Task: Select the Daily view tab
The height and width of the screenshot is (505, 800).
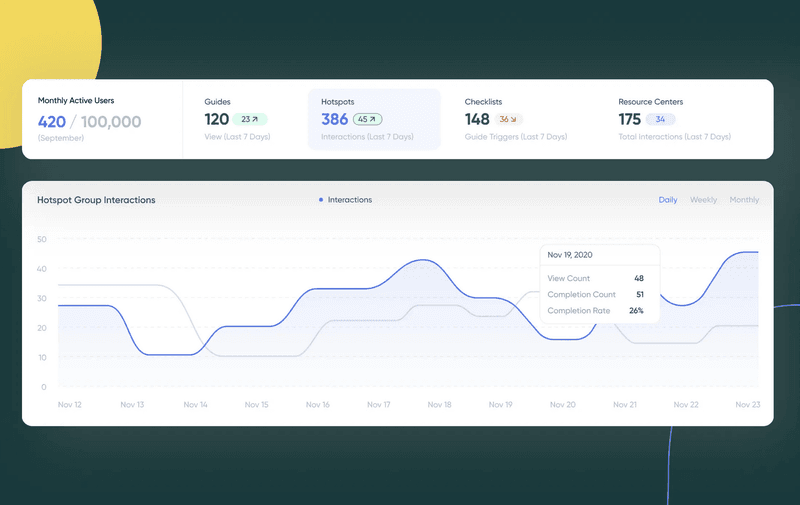Action: (667, 200)
